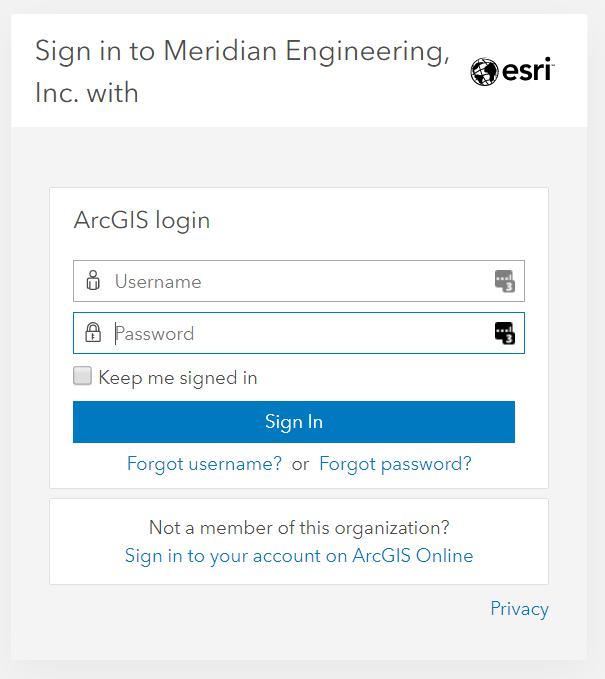Screen dimensions: 605x679
Task: Click the padlock icon beside Password
Action: click(x=93, y=333)
